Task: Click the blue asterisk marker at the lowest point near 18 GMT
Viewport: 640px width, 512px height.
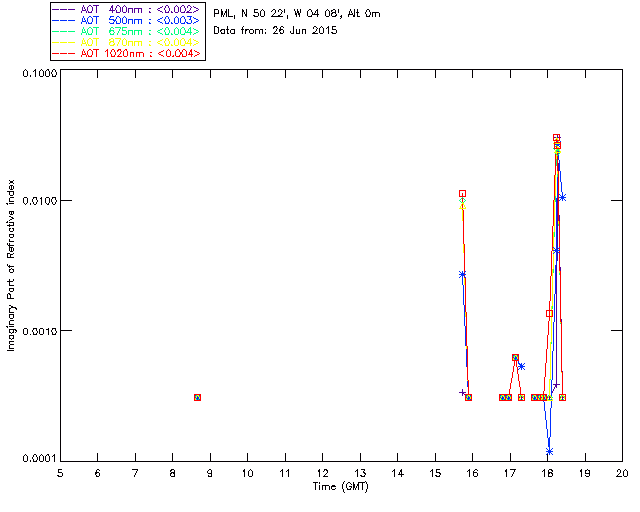Action: (x=549, y=452)
